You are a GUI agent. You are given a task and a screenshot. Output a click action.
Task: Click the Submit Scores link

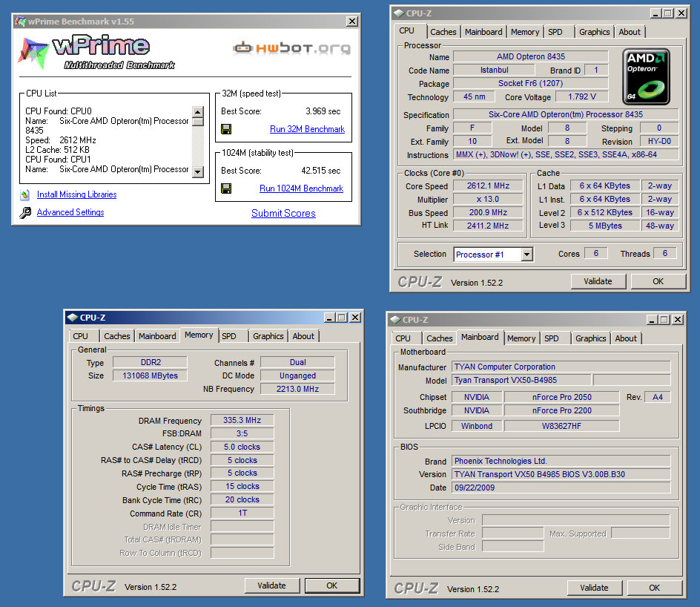[x=283, y=214]
